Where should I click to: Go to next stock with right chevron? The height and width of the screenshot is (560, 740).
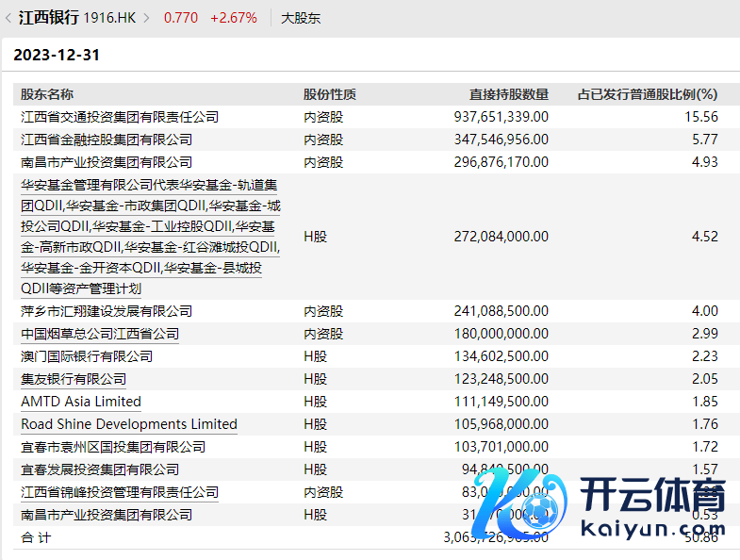pyautogui.click(x=146, y=19)
